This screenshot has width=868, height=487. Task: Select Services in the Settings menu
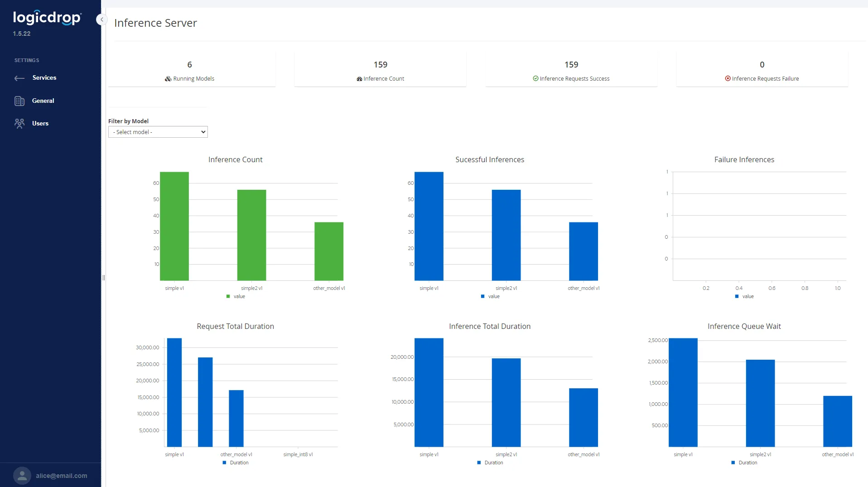(45, 77)
